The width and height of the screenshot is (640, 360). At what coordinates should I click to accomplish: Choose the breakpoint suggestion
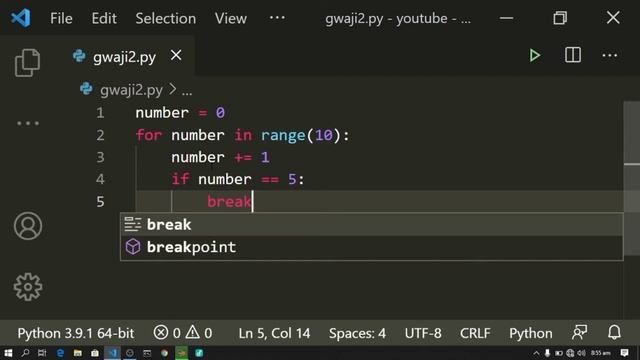pyautogui.click(x=371, y=247)
